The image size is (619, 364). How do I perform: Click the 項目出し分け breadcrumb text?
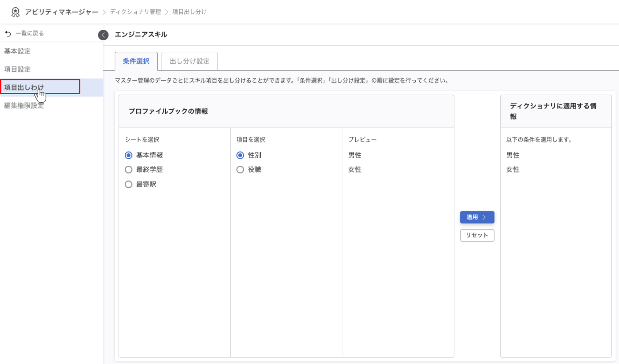189,12
